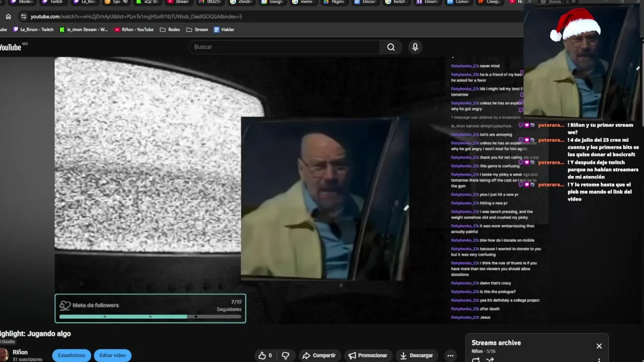Image resolution: width=644 pixels, height=362 pixels.
Task: Open the le_rinon Stream Kick bookmark
Action: coord(84,30)
